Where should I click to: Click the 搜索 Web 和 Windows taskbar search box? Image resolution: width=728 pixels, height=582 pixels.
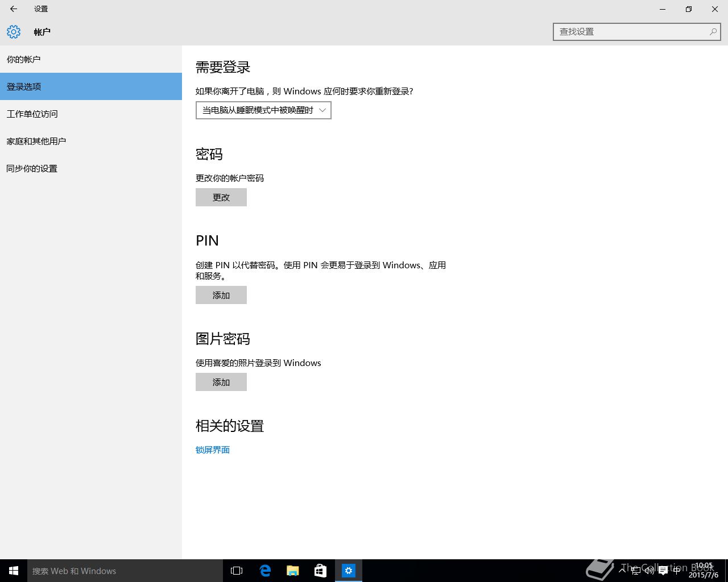[x=125, y=571]
